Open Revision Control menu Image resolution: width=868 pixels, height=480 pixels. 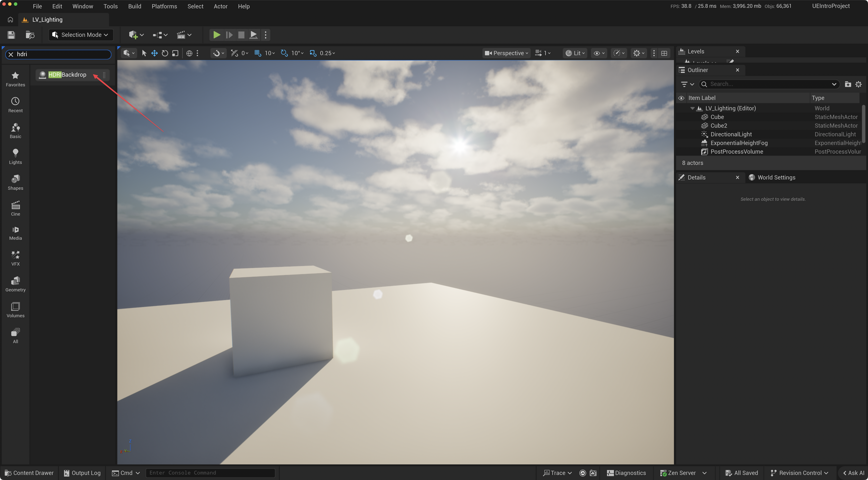coord(799,473)
